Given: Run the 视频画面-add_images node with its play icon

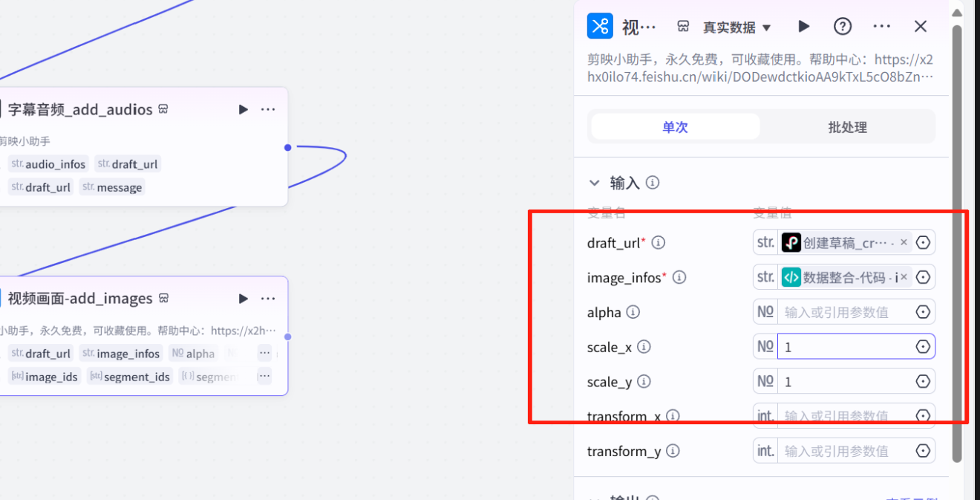Looking at the screenshot, I should point(244,299).
